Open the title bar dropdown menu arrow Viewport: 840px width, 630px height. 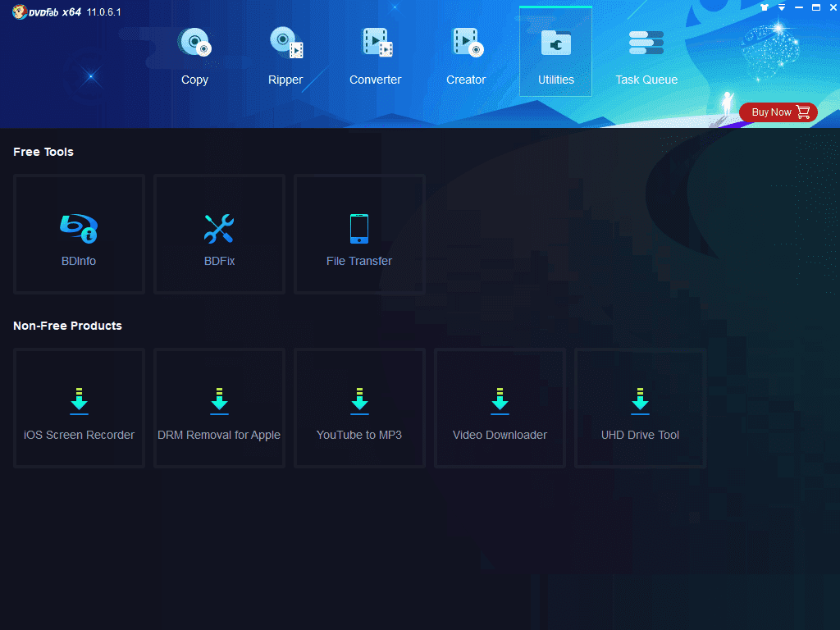pos(782,7)
